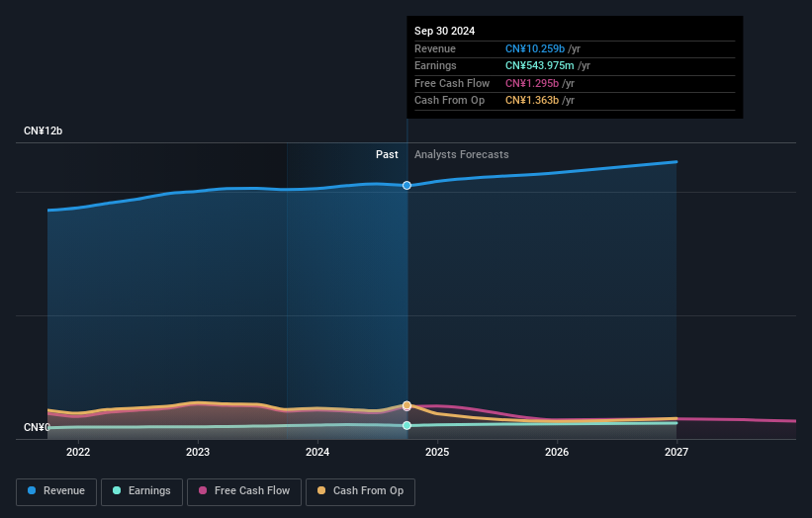The width and height of the screenshot is (812, 518).
Task: Click the 2025 axis label
Action: pos(437,452)
